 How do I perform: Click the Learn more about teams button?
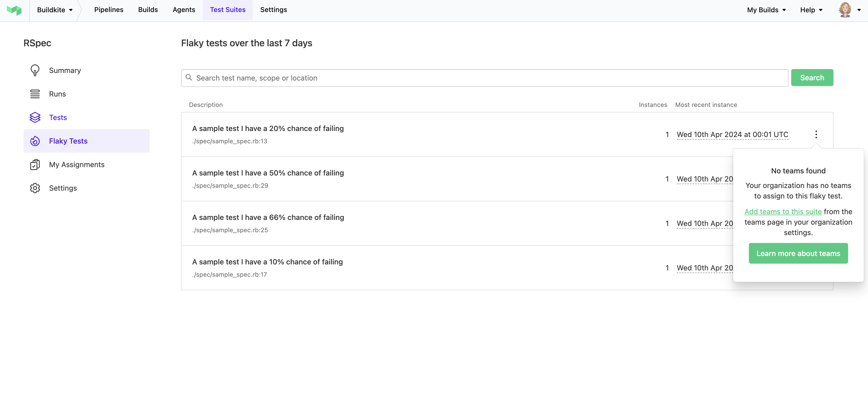tap(798, 253)
